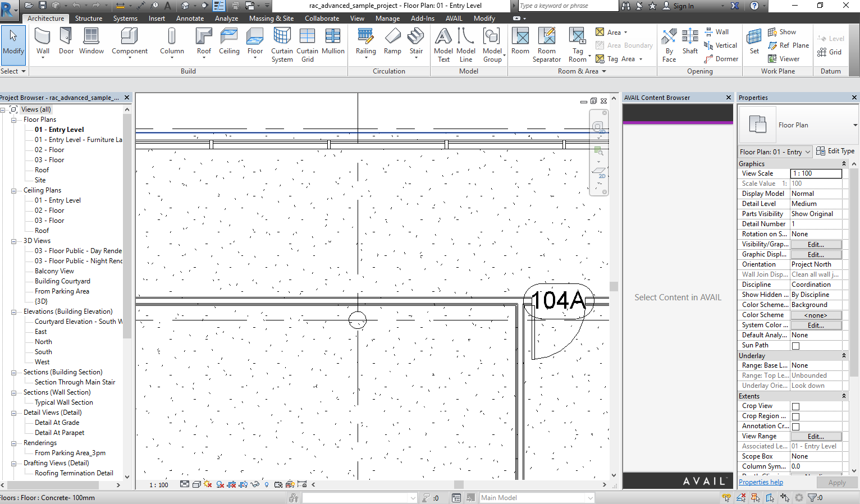
Task: Toggle Reveal Hidden Elements in view control bar
Action: pyautogui.click(x=267, y=484)
